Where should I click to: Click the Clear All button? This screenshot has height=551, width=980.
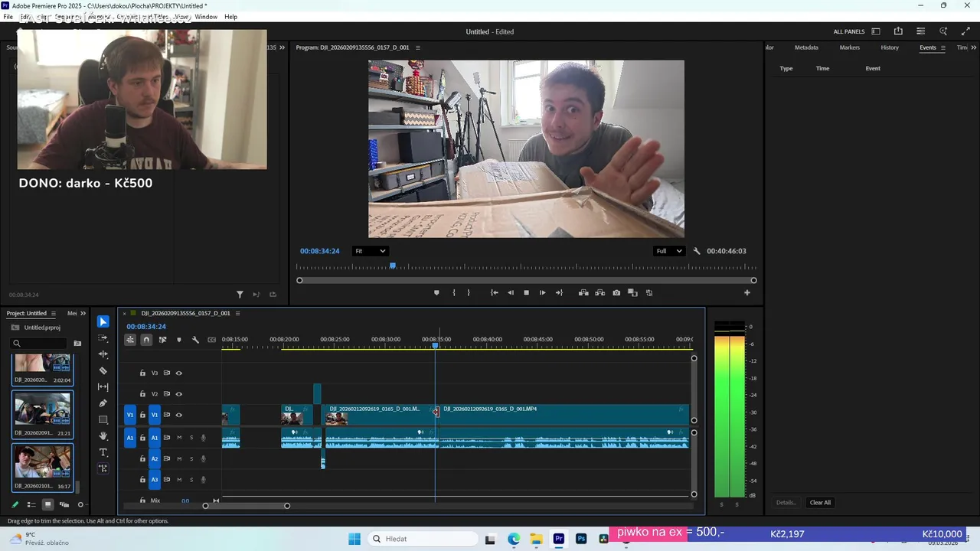(820, 503)
